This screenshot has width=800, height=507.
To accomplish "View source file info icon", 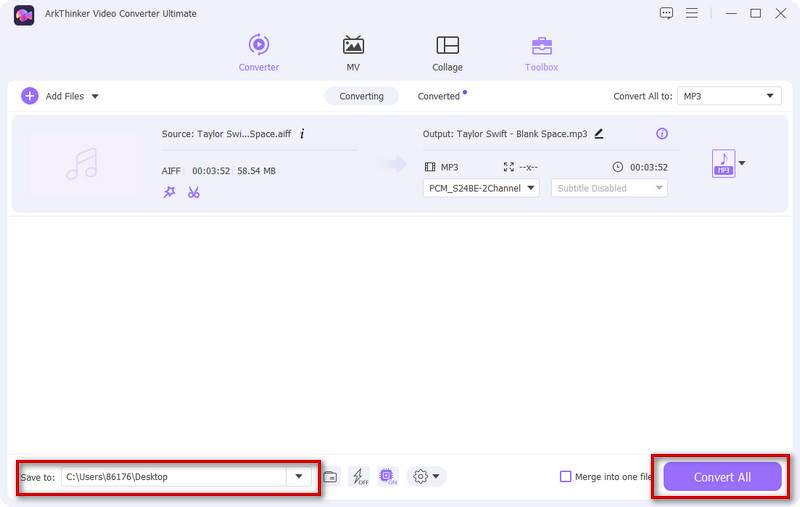I will 302,134.
